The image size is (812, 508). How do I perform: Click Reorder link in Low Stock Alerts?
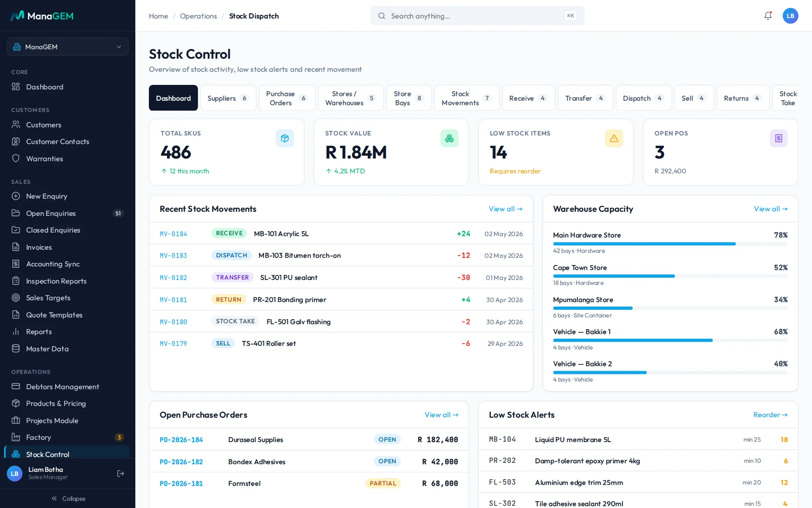770,415
